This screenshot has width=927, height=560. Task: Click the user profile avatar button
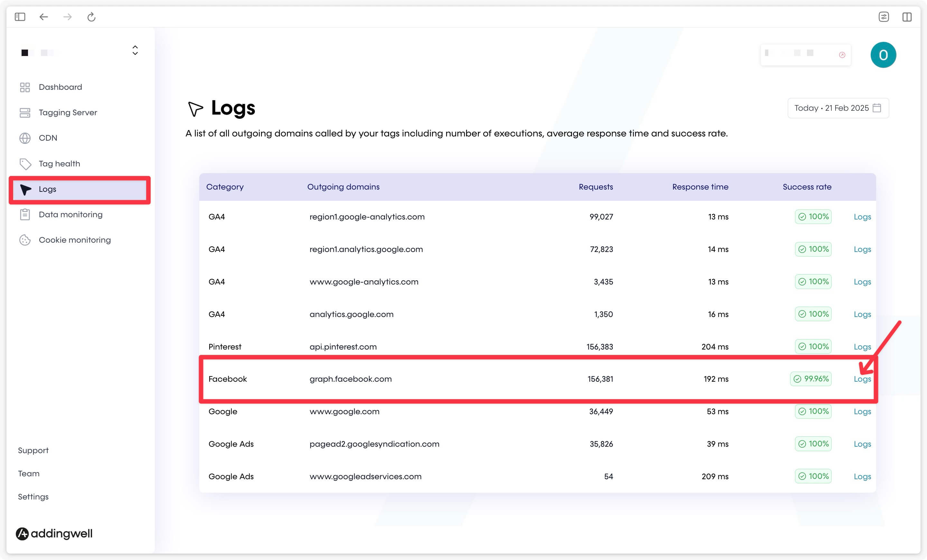point(885,54)
